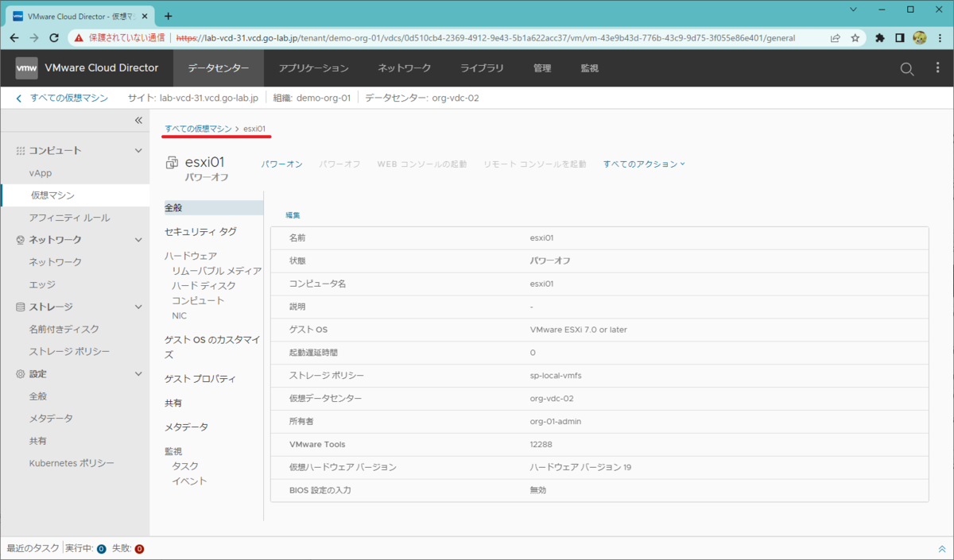Select 全般 in VM detail menu

pos(213,207)
